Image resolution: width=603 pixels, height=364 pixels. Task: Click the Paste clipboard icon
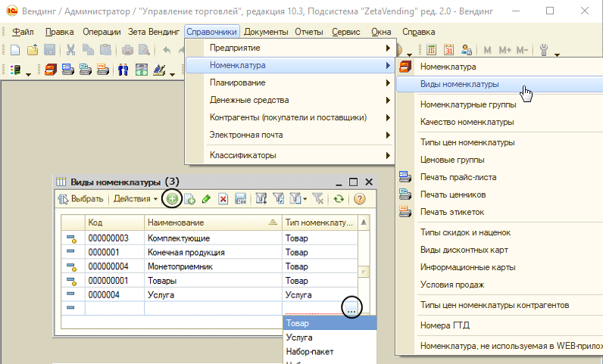(x=105, y=50)
